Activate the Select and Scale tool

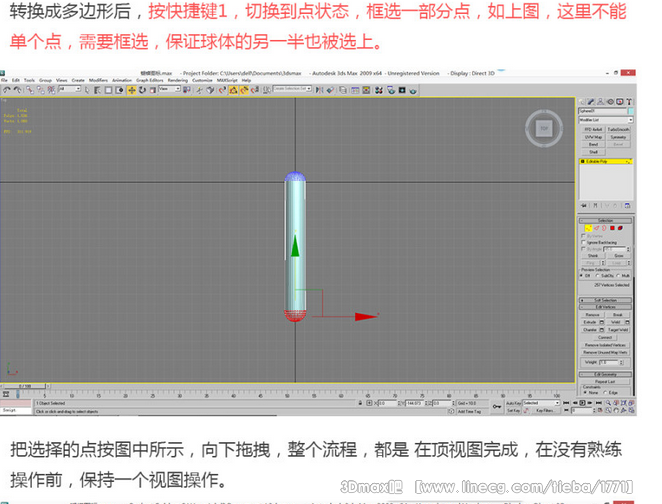pos(152,90)
